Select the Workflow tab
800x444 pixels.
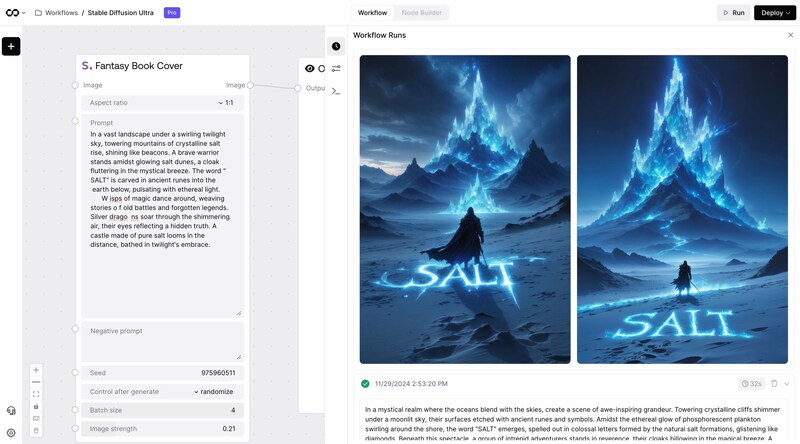pyautogui.click(x=372, y=13)
